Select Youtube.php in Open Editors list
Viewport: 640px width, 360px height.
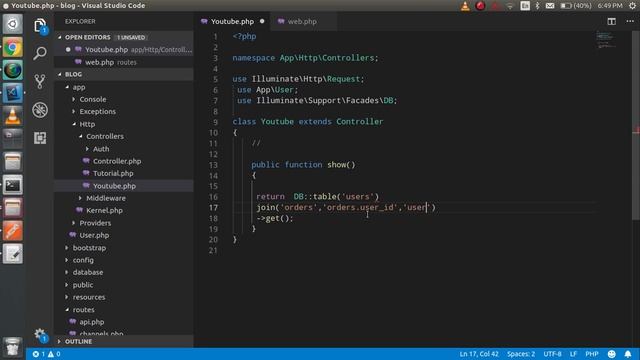click(x=124, y=49)
